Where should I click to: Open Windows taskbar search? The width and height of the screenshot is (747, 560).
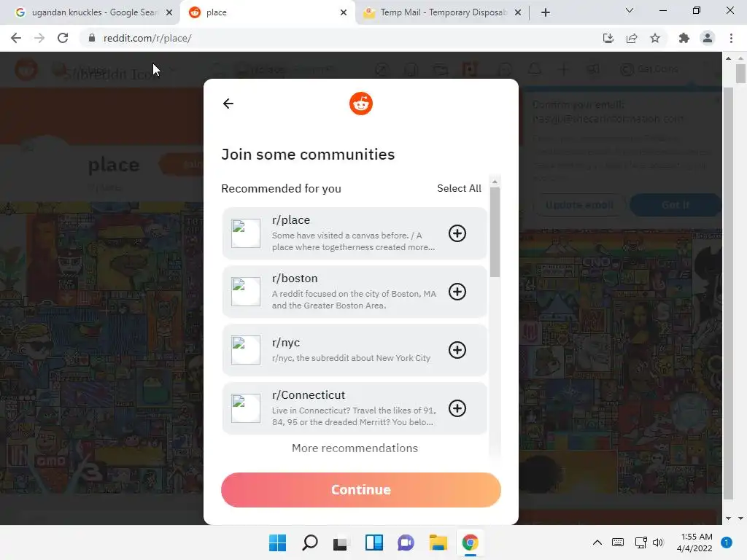click(x=309, y=542)
